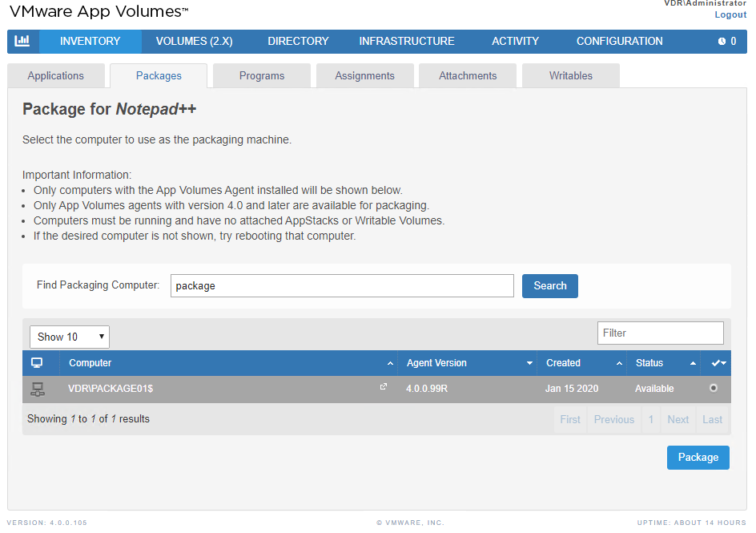Click the Filter input box
Screen dimensions: 756x533
click(x=661, y=333)
